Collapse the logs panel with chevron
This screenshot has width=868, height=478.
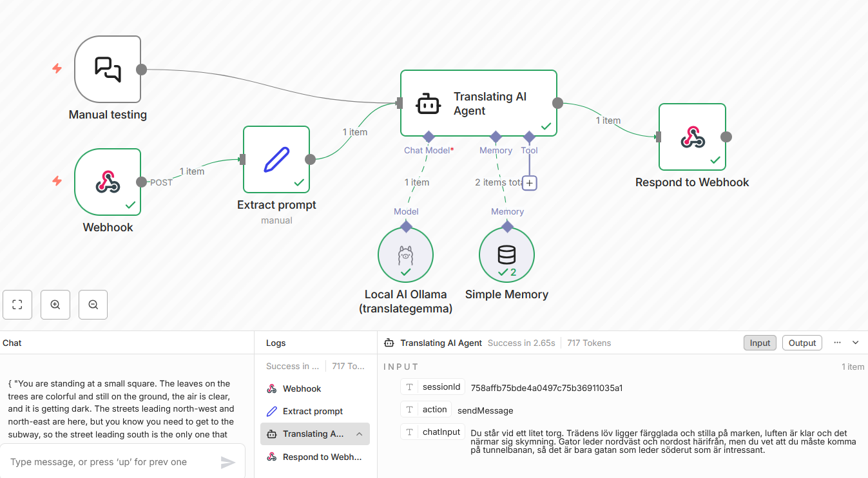[x=856, y=343]
